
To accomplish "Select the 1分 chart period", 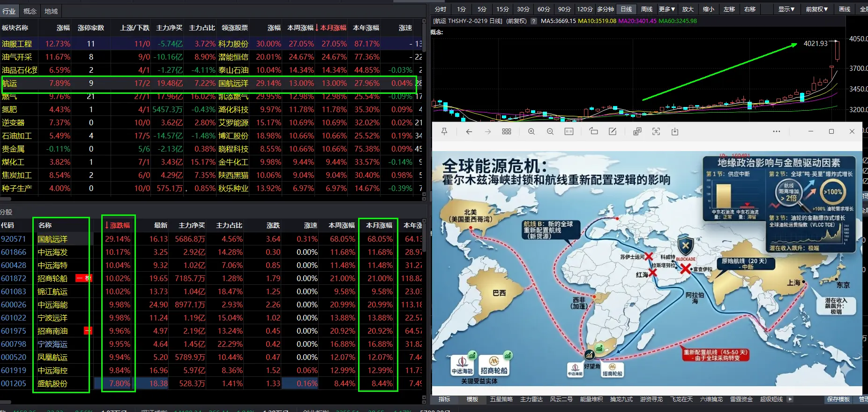I will pos(462,9).
